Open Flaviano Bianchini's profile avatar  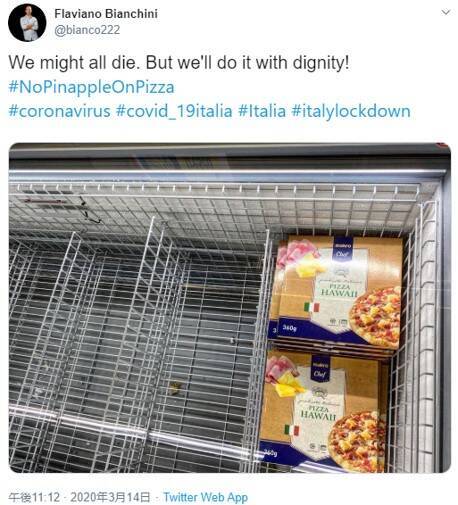click(27, 23)
